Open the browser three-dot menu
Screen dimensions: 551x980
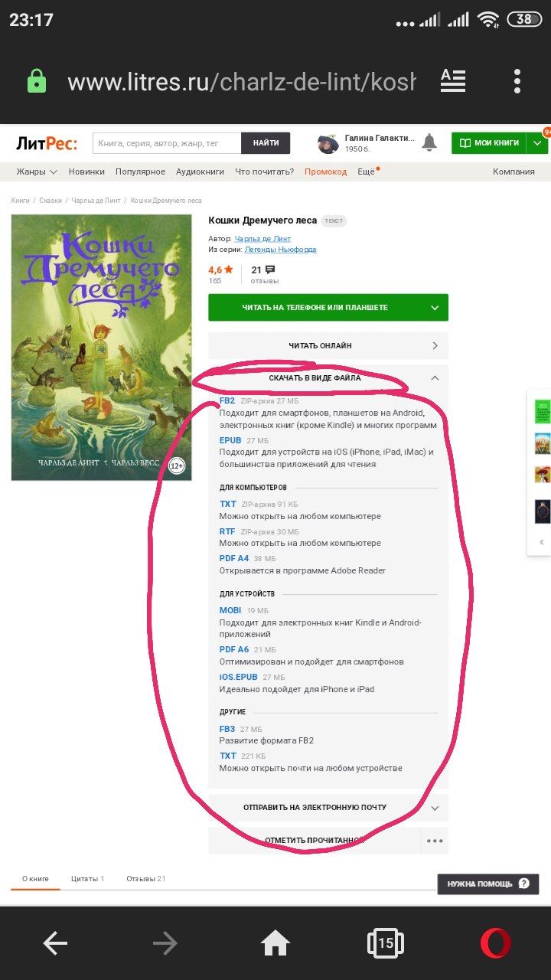click(517, 81)
